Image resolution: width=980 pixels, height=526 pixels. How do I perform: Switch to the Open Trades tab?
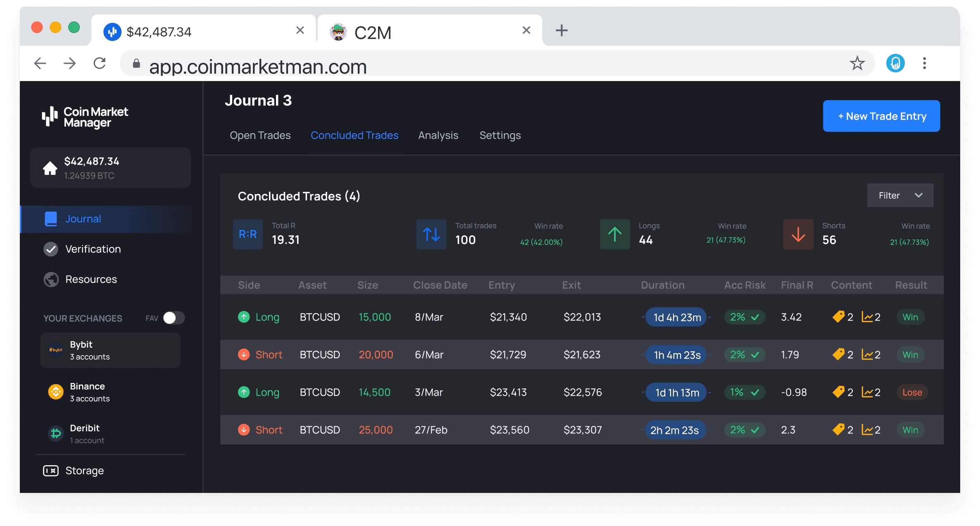[259, 135]
